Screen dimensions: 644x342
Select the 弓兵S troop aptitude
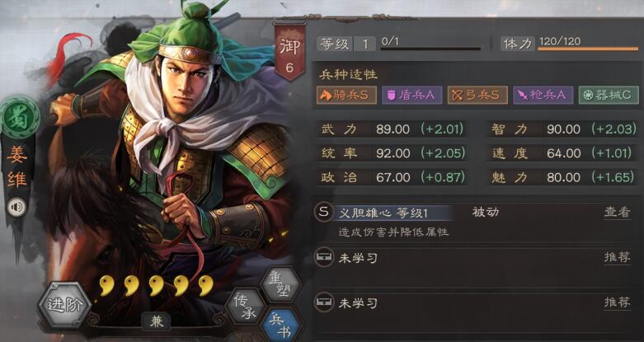point(477,96)
